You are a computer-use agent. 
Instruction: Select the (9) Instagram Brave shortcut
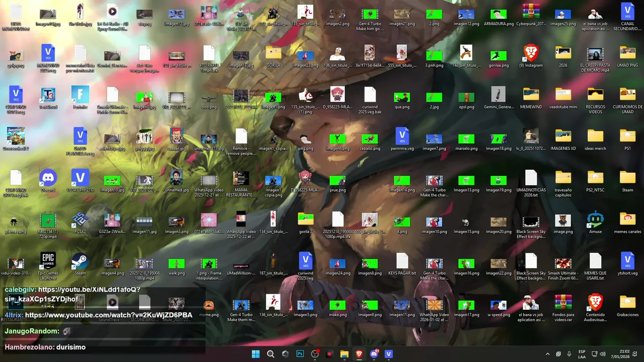(x=531, y=56)
